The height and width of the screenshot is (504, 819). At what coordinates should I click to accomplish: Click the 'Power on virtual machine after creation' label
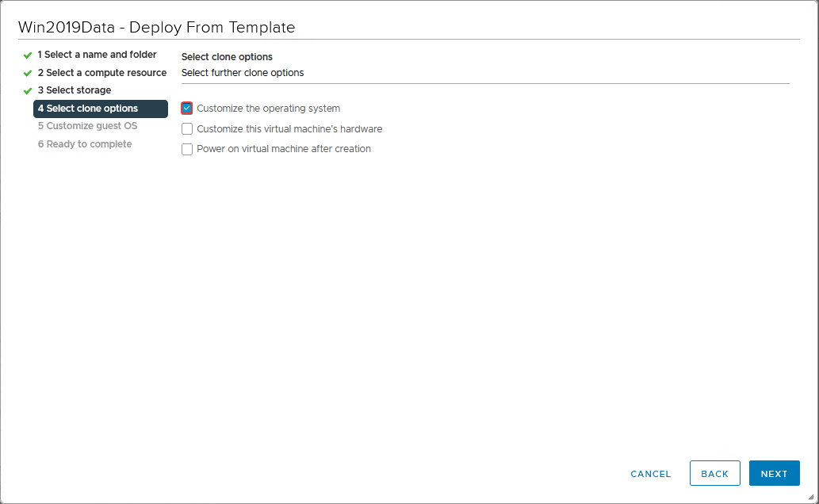pyautogui.click(x=284, y=149)
